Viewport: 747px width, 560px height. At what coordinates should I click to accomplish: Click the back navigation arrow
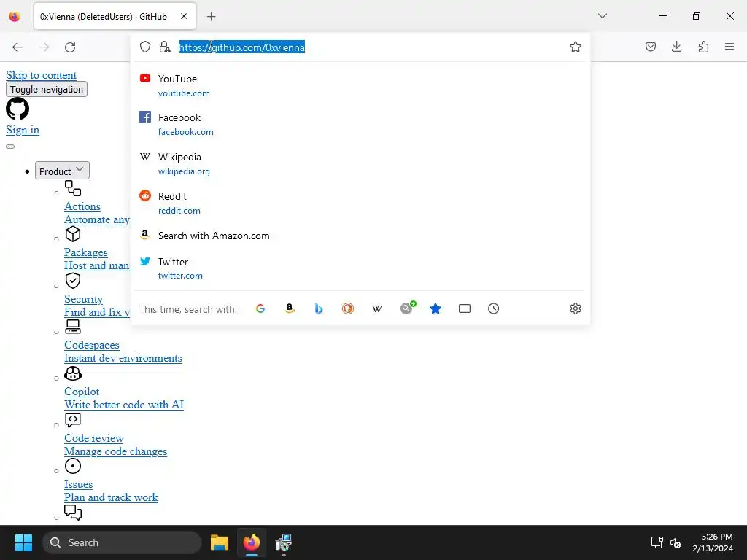coord(18,47)
